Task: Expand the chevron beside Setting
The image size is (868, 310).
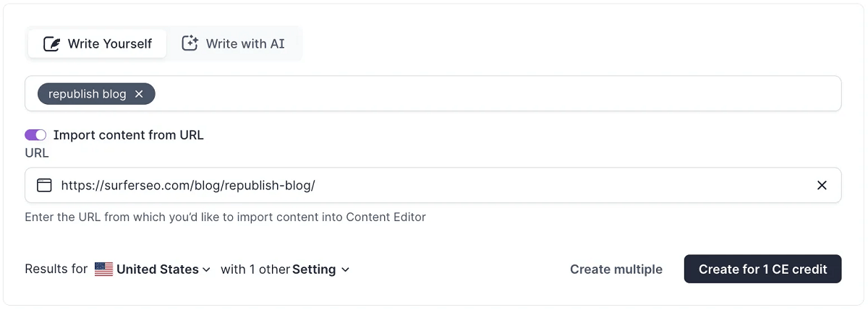Action: pyautogui.click(x=345, y=270)
